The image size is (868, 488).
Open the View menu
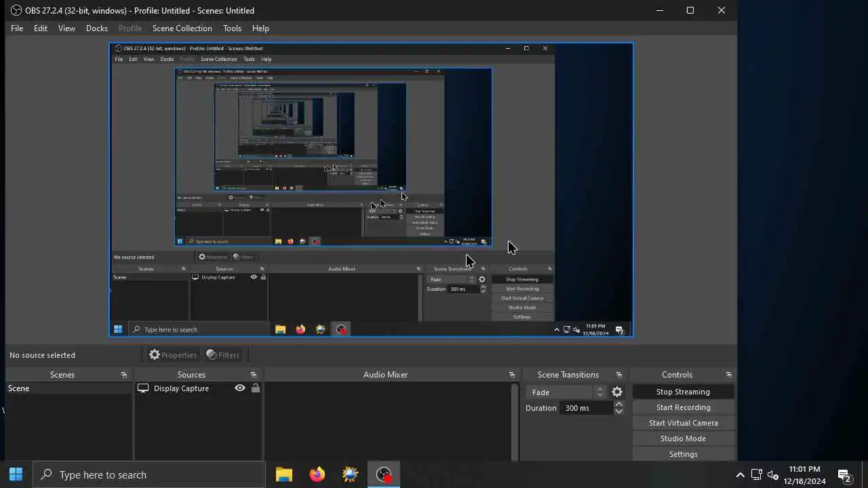[x=66, y=28]
